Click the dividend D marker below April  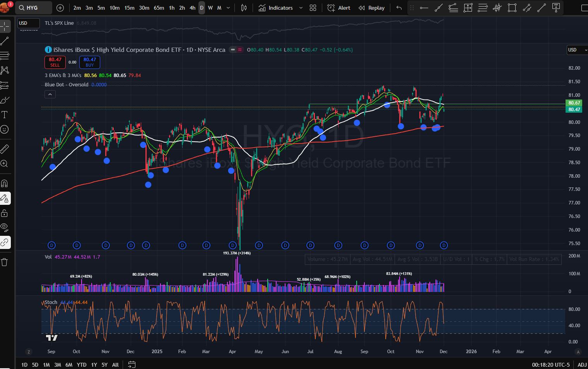click(232, 245)
